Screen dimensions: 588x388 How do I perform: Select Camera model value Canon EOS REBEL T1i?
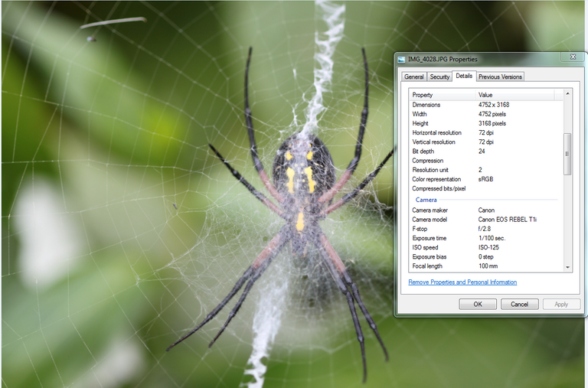(x=508, y=220)
